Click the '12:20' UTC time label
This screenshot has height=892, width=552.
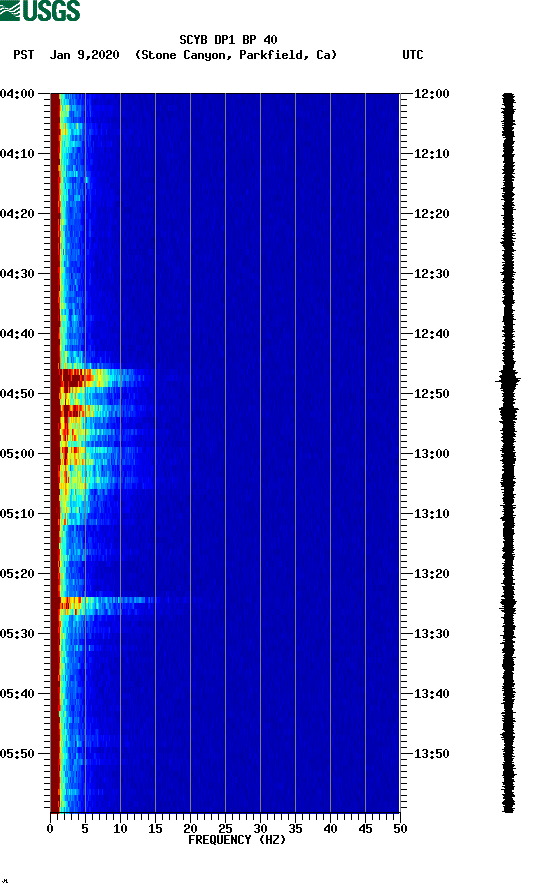pos(431,214)
